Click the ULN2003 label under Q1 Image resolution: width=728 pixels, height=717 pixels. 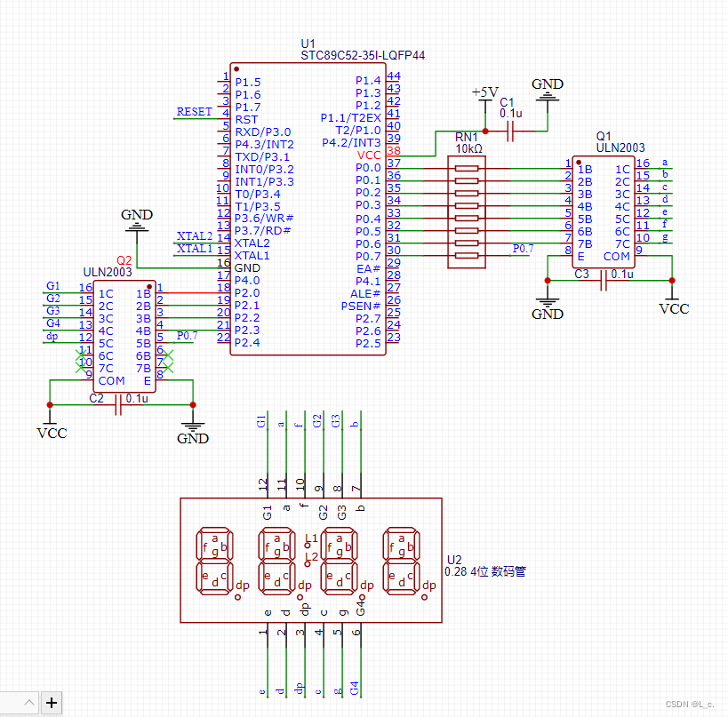click(x=620, y=148)
